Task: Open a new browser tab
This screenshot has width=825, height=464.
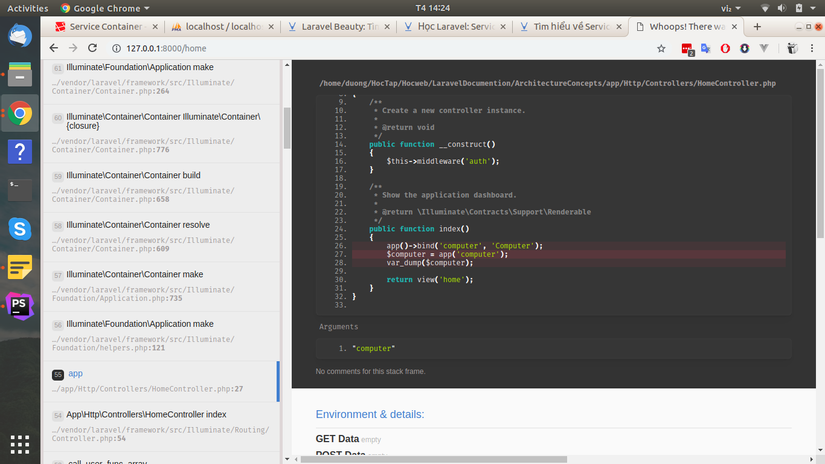Action: (x=757, y=26)
